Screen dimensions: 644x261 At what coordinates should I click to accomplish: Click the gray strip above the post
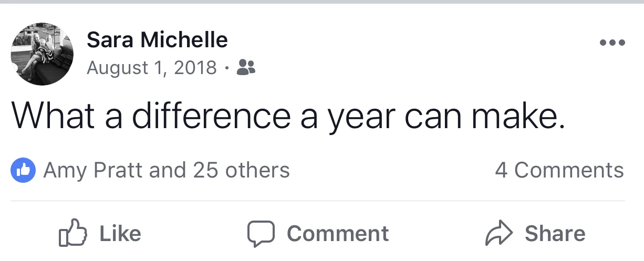tap(322, 2)
